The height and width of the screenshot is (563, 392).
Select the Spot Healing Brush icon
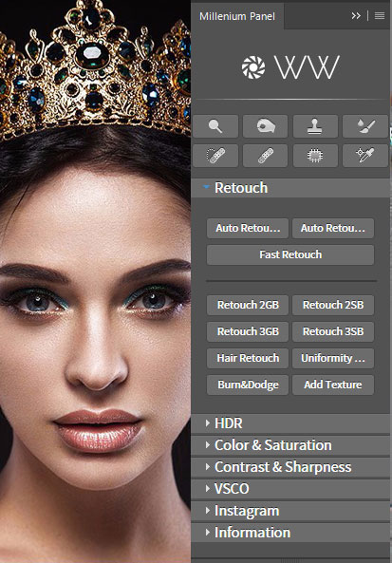[215, 156]
